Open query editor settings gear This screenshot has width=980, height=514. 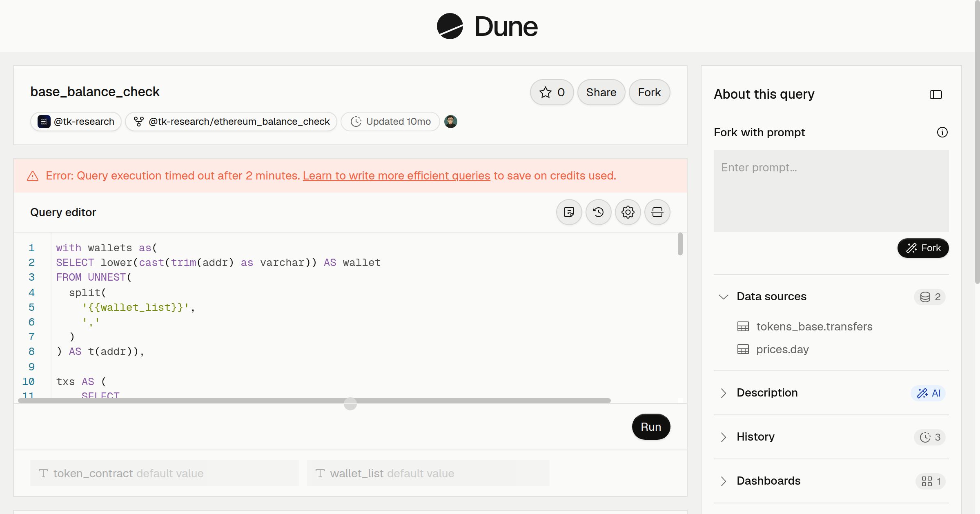pos(628,212)
